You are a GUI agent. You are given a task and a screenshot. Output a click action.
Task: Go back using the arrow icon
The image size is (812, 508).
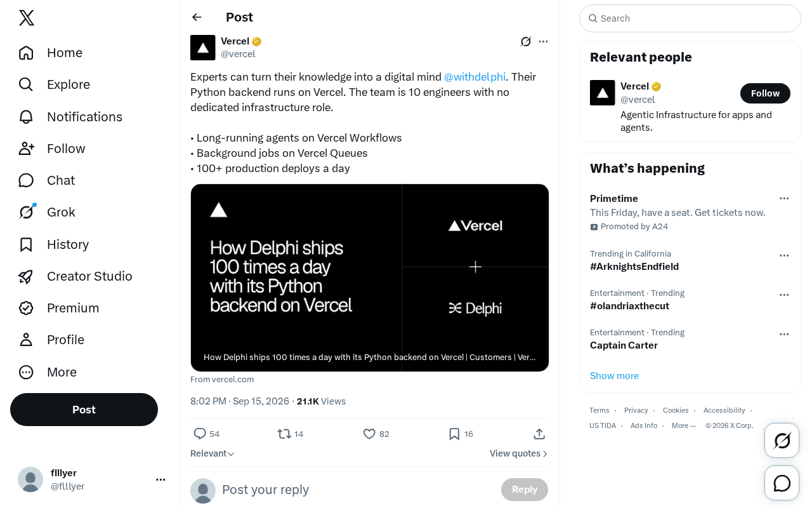[x=197, y=17]
